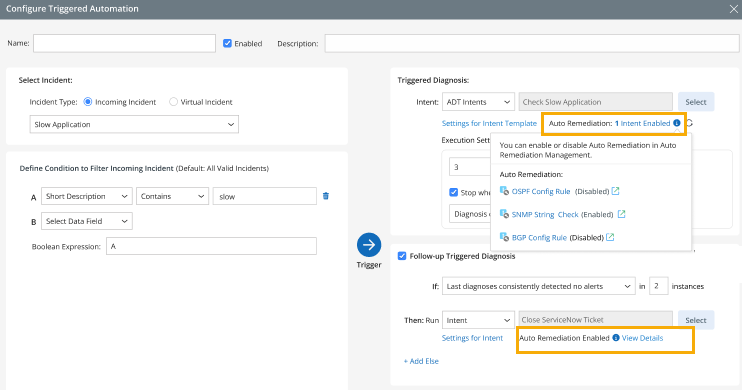Select the Virtual Incident radio button
Image resolution: width=742 pixels, height=390 pixels.
(173, 102)
